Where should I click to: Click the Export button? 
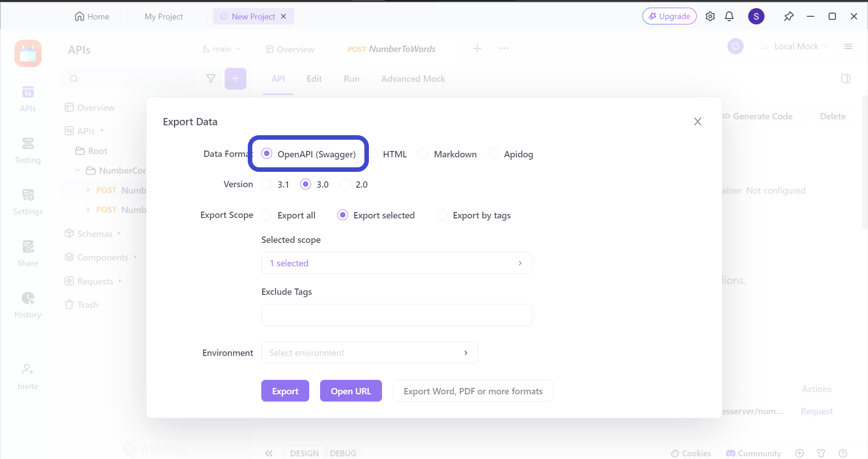pyautogui.click(x=285, y=391)
